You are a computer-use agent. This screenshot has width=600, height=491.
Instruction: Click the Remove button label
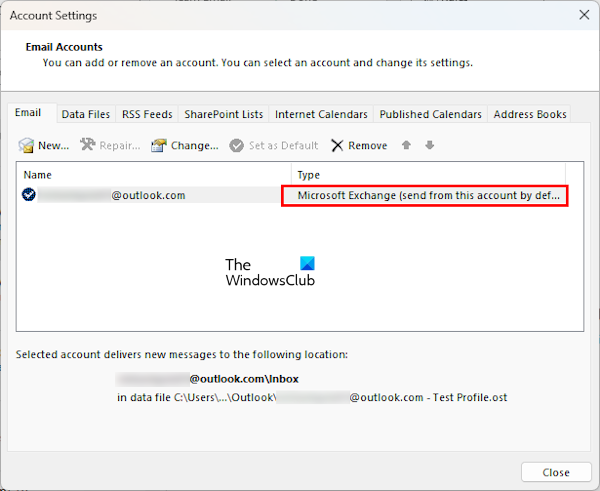point(368,145)
